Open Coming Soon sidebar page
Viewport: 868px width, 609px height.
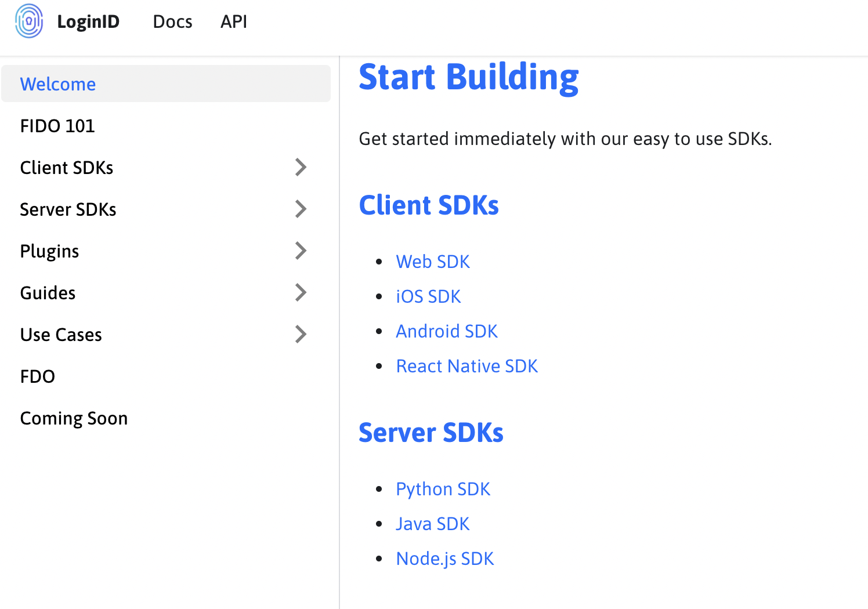[x=74, y=418]
